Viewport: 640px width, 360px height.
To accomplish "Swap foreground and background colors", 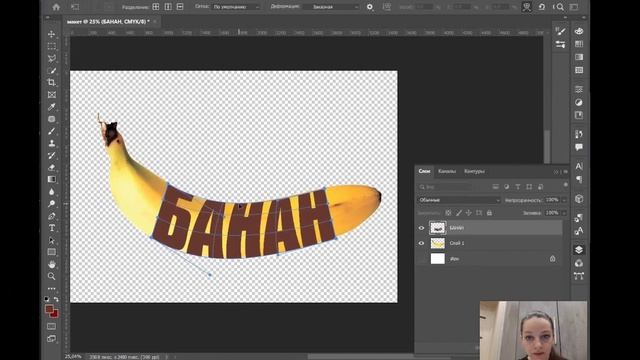I will tap(56, 299).
